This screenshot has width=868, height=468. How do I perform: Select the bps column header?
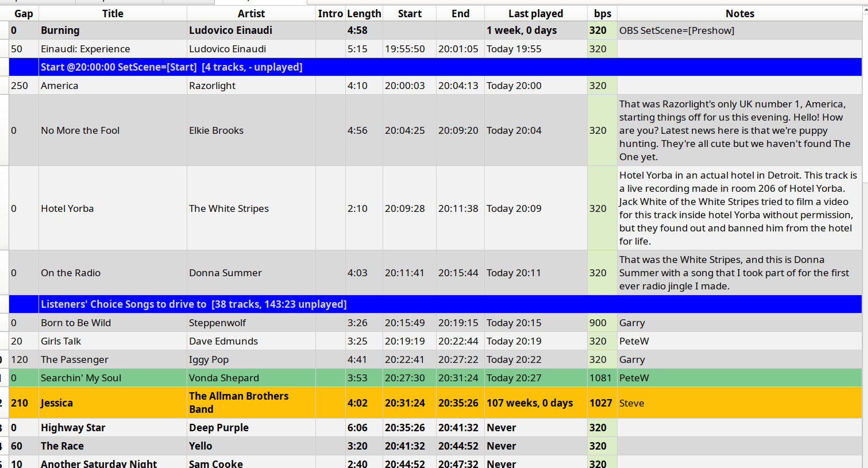(602, 13)
